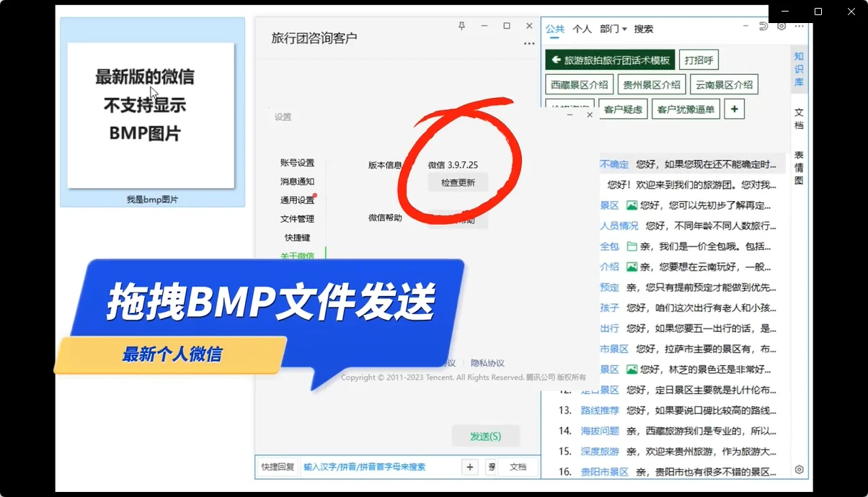
Task: Select the 表情图 side tab
Action: (799, 167)
